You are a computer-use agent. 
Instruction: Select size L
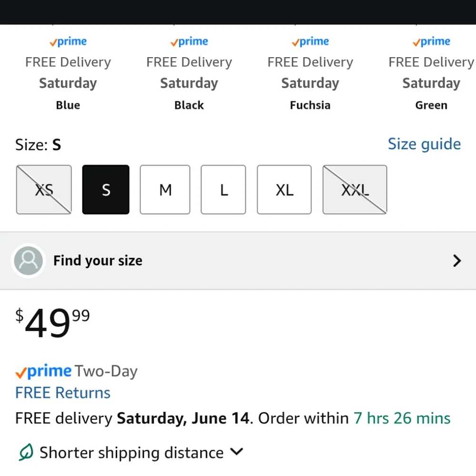223,190
